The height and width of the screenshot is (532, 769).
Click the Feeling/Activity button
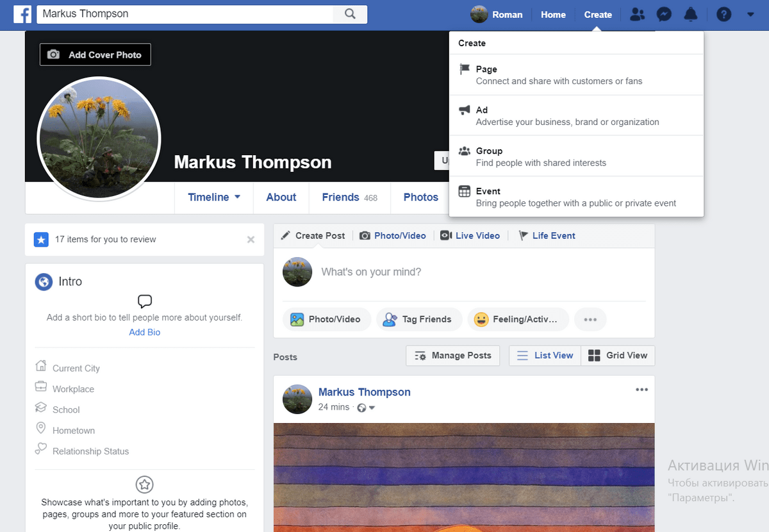pos(518,319)
